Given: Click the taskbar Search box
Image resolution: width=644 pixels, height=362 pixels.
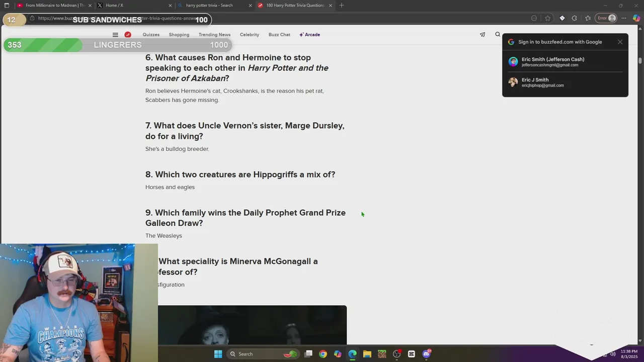Looking at the screenshot, I should click(x=264, y=354).
